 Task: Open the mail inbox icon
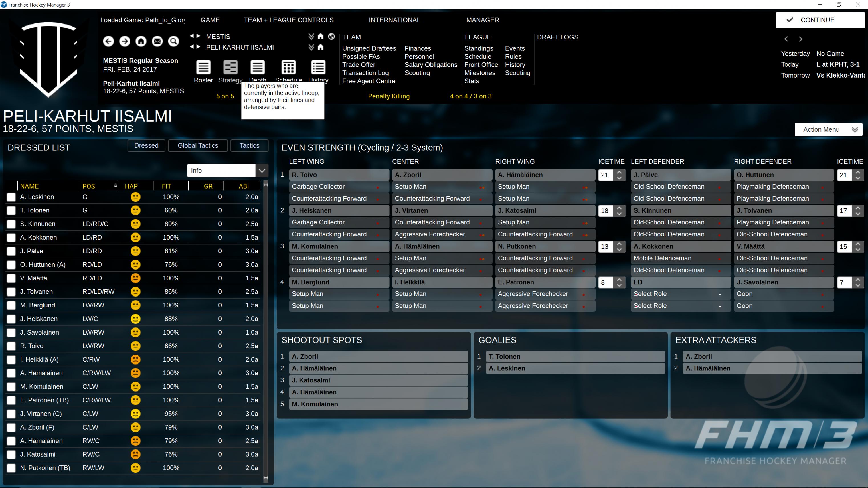coord(157,41)
